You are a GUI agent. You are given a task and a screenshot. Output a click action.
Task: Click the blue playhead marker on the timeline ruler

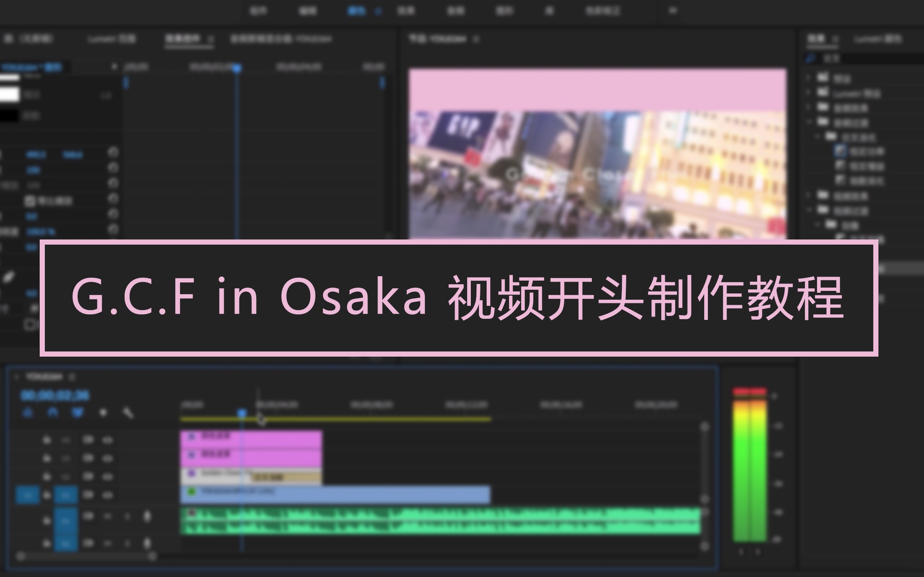(x=242, y=413)
